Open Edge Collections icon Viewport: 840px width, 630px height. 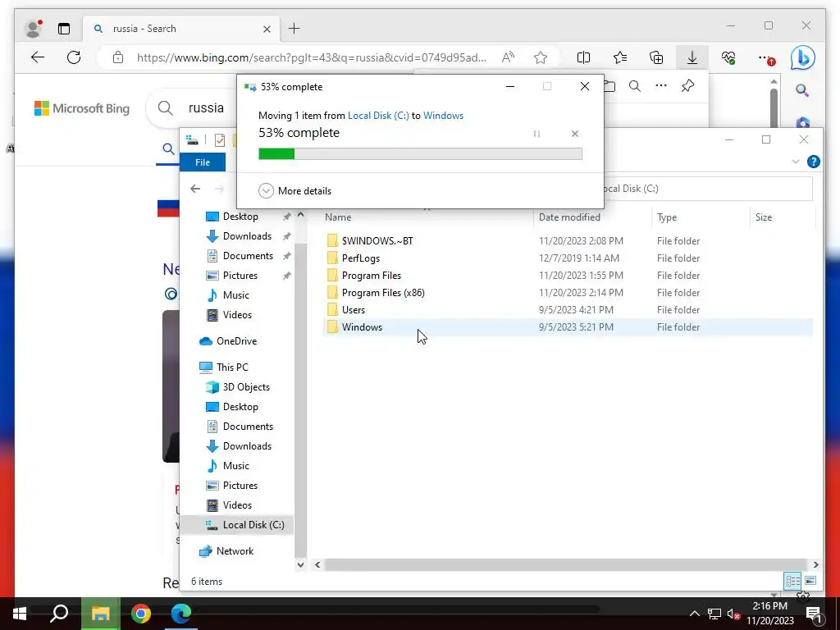coord(656,57)
